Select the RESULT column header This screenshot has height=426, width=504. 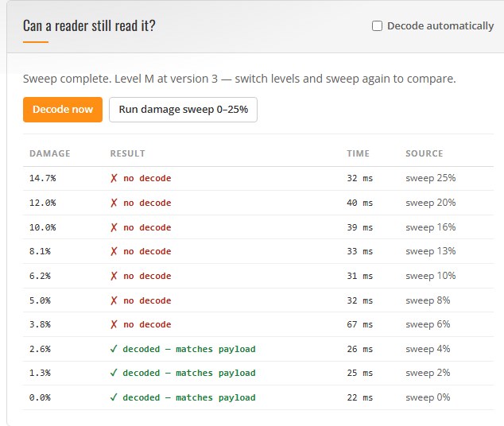click(128, 153)
